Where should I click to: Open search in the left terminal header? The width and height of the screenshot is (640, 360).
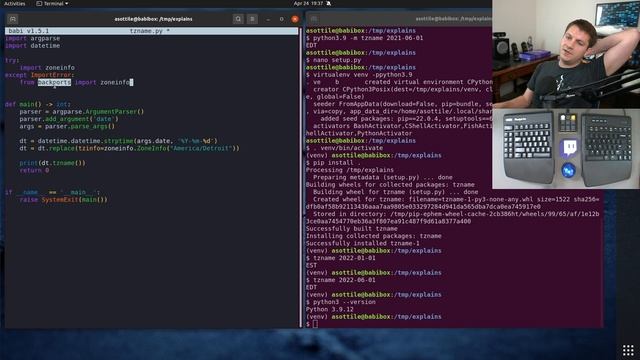[x=238, y=19]
